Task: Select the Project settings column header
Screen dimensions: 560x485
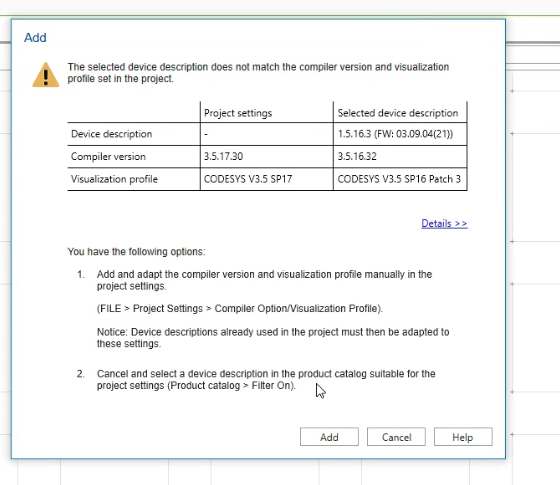Action: (x=238, y=113)
